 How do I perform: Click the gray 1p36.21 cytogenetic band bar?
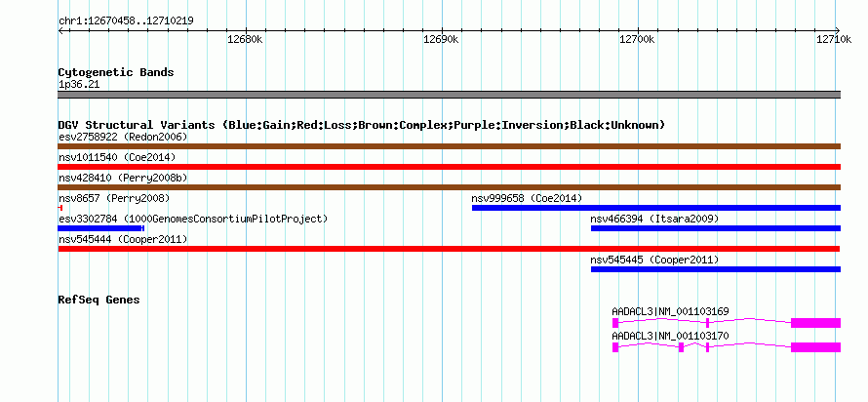(x=449, y=95)
